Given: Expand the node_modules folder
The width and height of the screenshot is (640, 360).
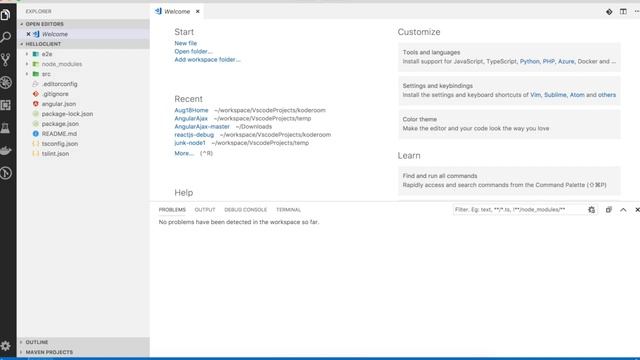Looking at the screenshot, I should click(x=27, y=64).
